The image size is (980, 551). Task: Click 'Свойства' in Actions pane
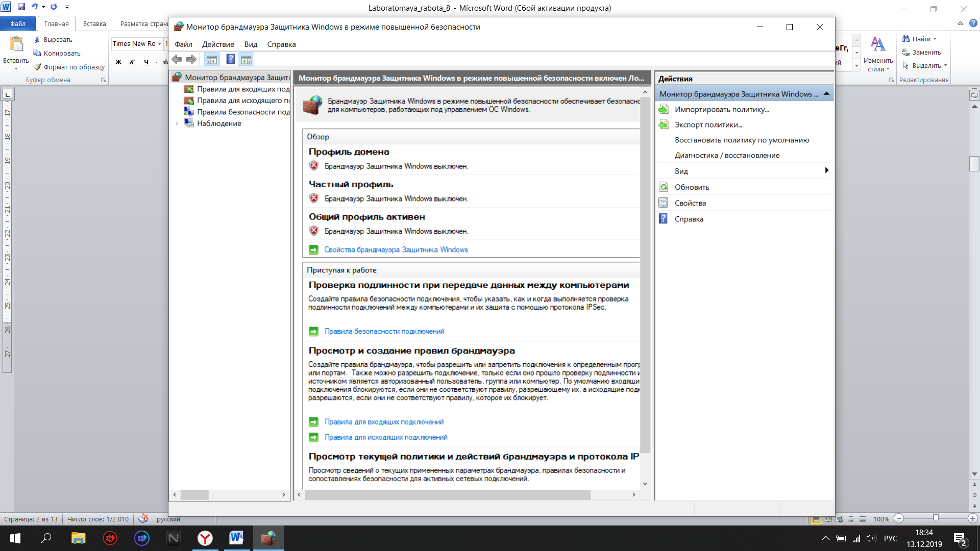690,203
